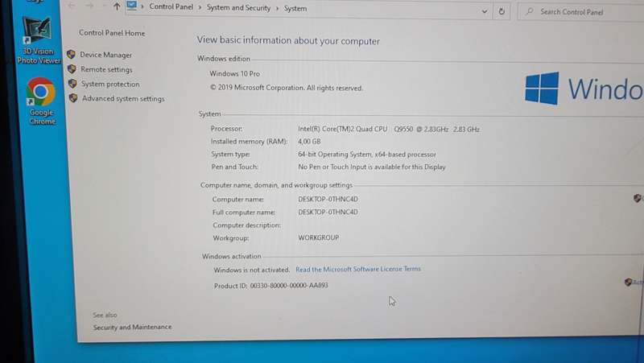Viewport: 644px width, 363px height.
Task: Read the Microsoft Software License Terms
Action: coord(358,269)
